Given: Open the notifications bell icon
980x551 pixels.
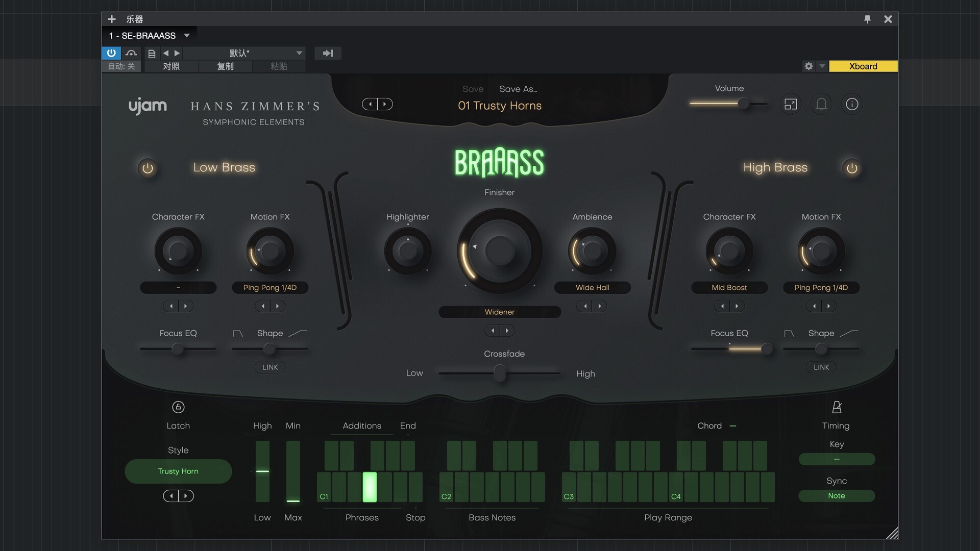Looking at the screenshot, I should [x=821, y=104].
